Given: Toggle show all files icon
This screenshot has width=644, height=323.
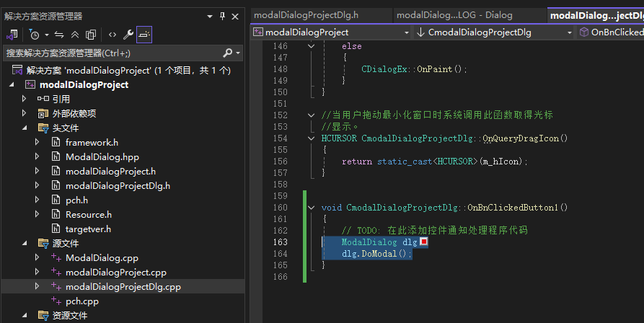Looking at the screenshot, I should click(x=91, y=34).
